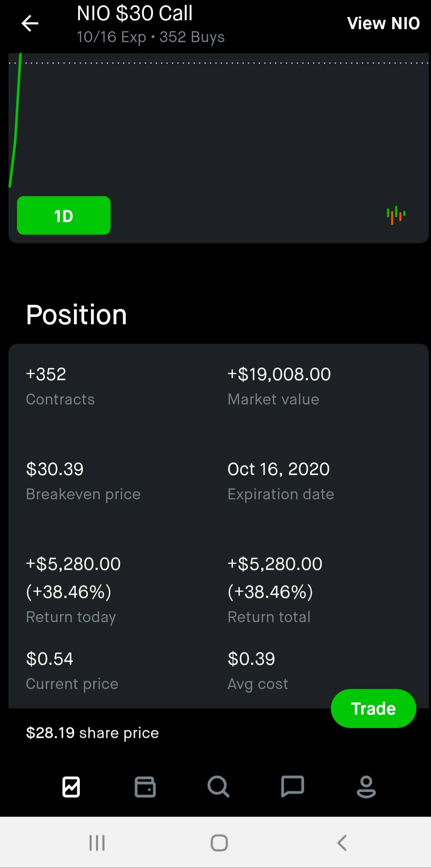Tap the Return total amount
Viewport: 431px width, 868px height.
coord(275,577)
